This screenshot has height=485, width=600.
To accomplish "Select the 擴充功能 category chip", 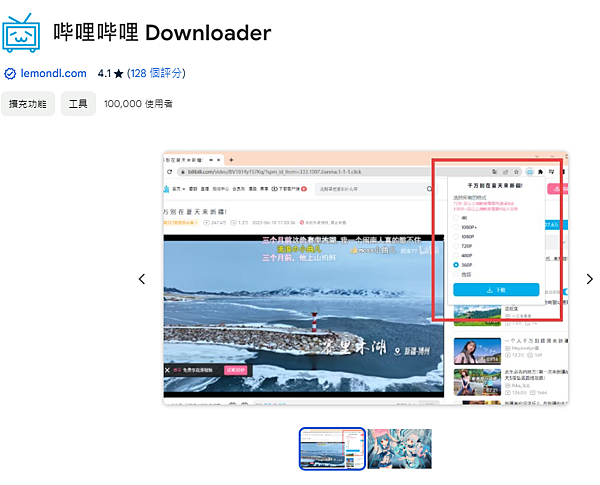I will click(x=28, y=104).
